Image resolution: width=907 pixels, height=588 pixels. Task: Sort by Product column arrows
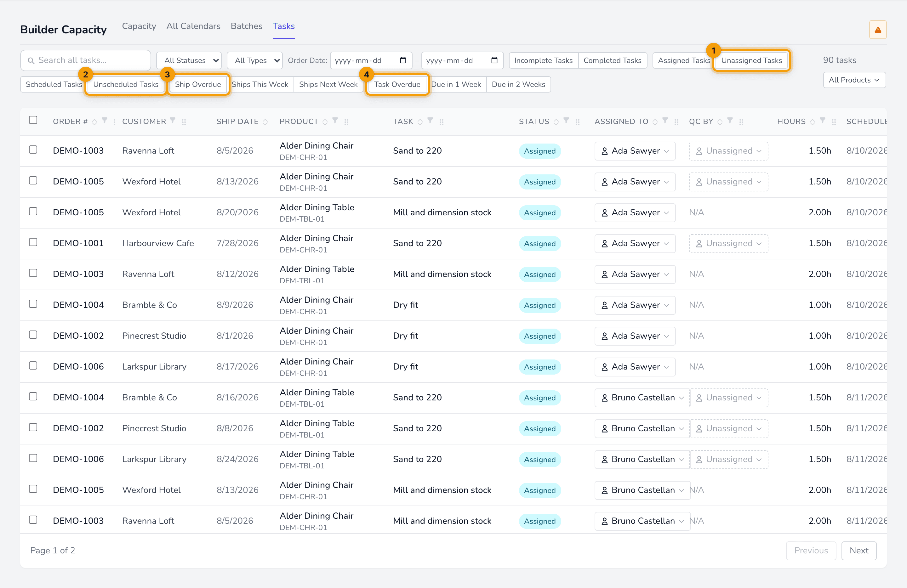pyautogui.click(x=325, y=122)
